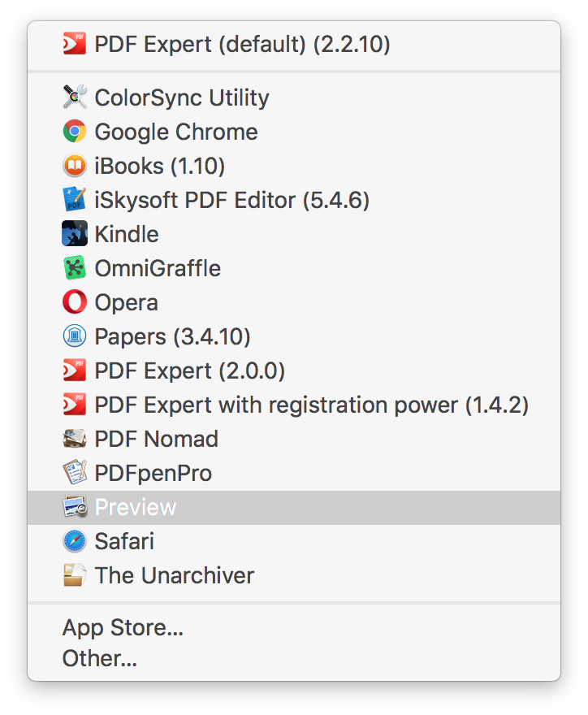Choose PDF Expert (2.0.0) entry
The image size is (588, 715).
pyautogui.click(x=294, y=370)
